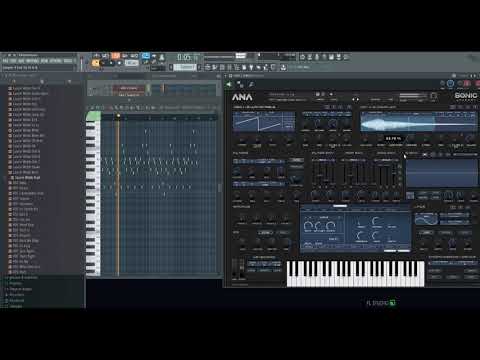Click the LFO sine waveform display

coord(426,219)
